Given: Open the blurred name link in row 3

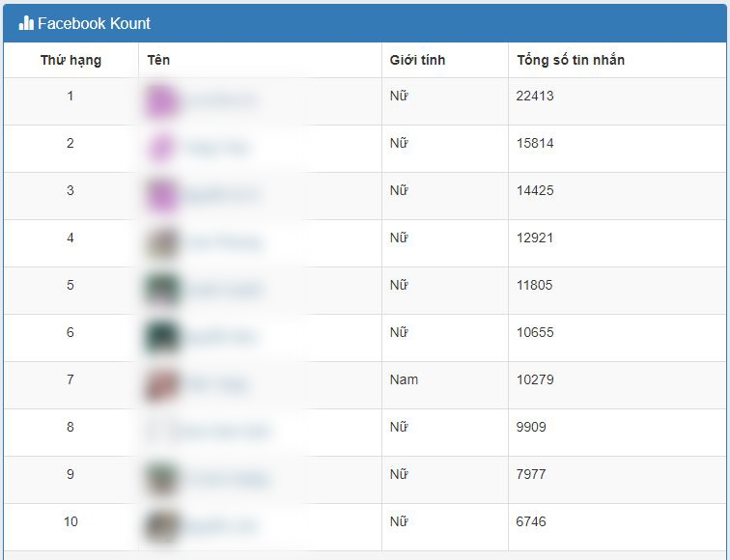Looking at the screenshot, I should pos(221,195).
